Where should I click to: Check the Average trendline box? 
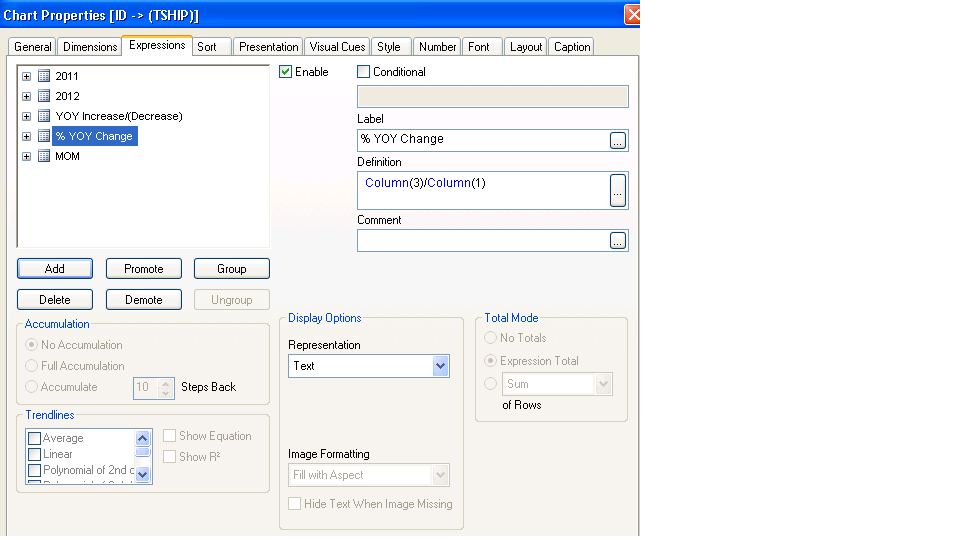[35, 438]
